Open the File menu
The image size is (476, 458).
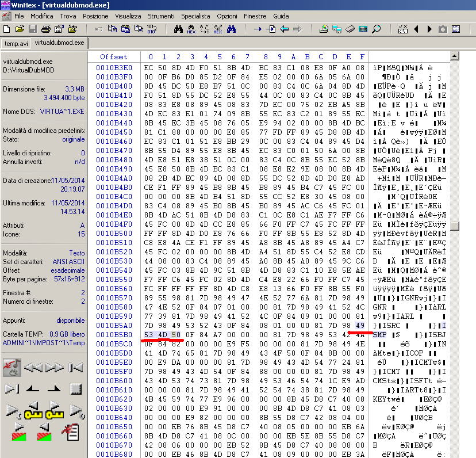(19, 16)
